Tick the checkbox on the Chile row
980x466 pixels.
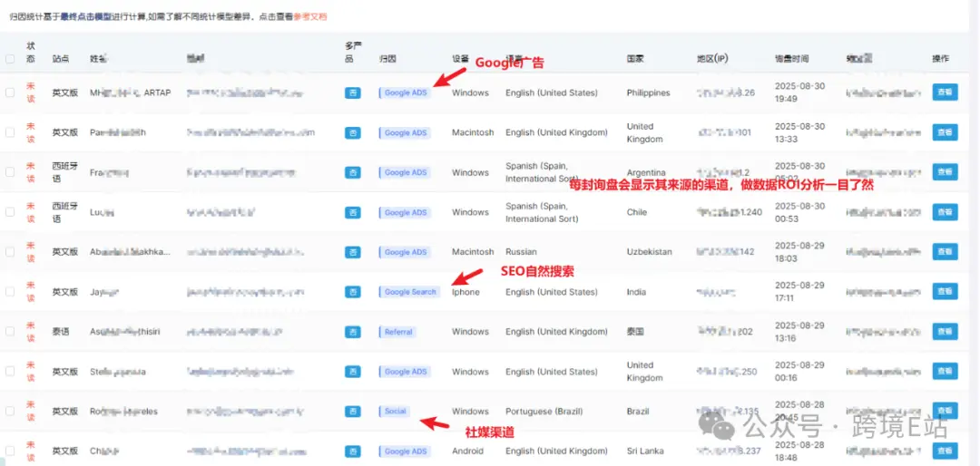tap(9, 212)
